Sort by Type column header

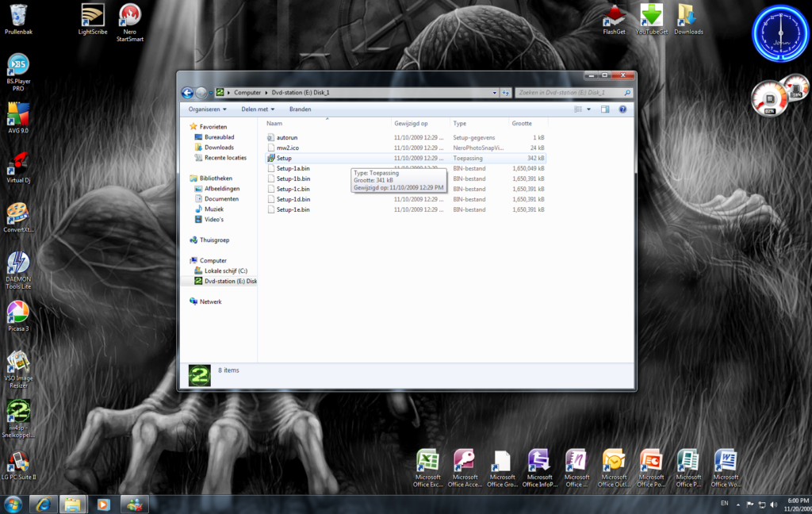coord(480,123)
